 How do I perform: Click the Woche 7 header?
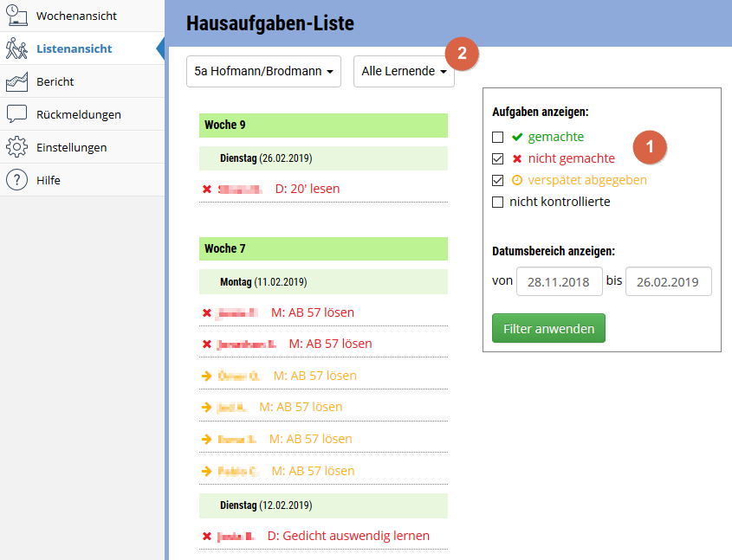[x=323, y=249]
